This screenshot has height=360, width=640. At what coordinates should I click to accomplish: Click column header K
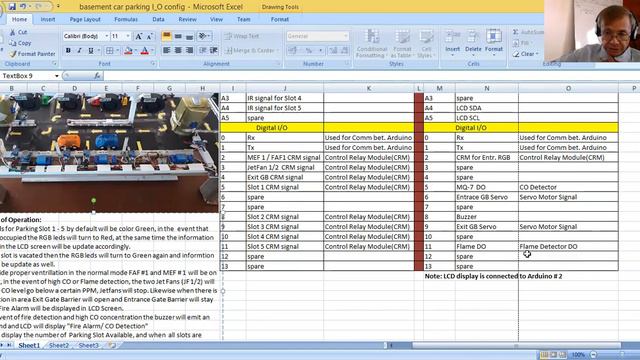click(x=369, y=88)
